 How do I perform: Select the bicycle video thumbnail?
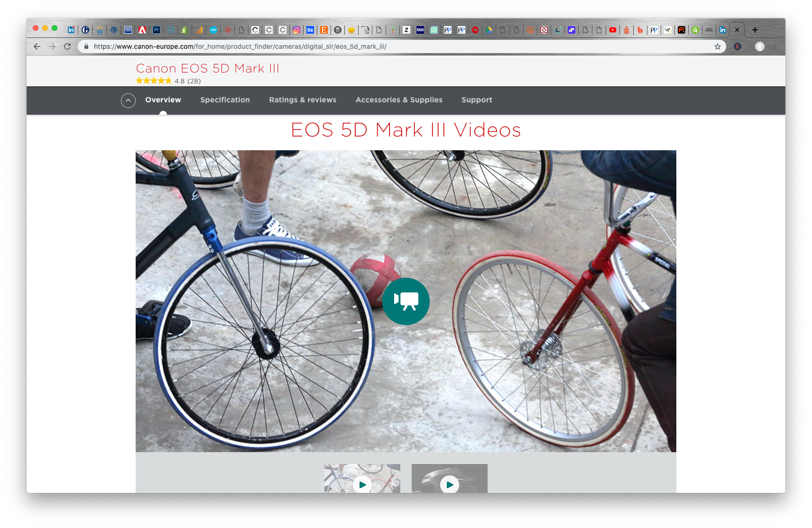tap(362, 478)
